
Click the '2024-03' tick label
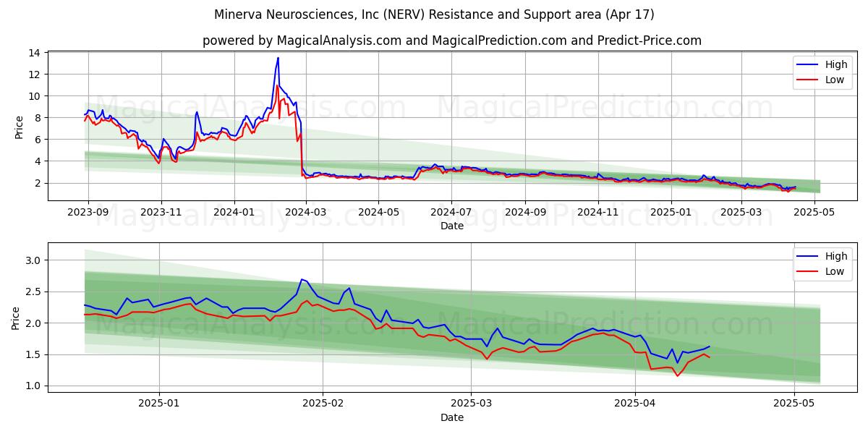(305, 212)
